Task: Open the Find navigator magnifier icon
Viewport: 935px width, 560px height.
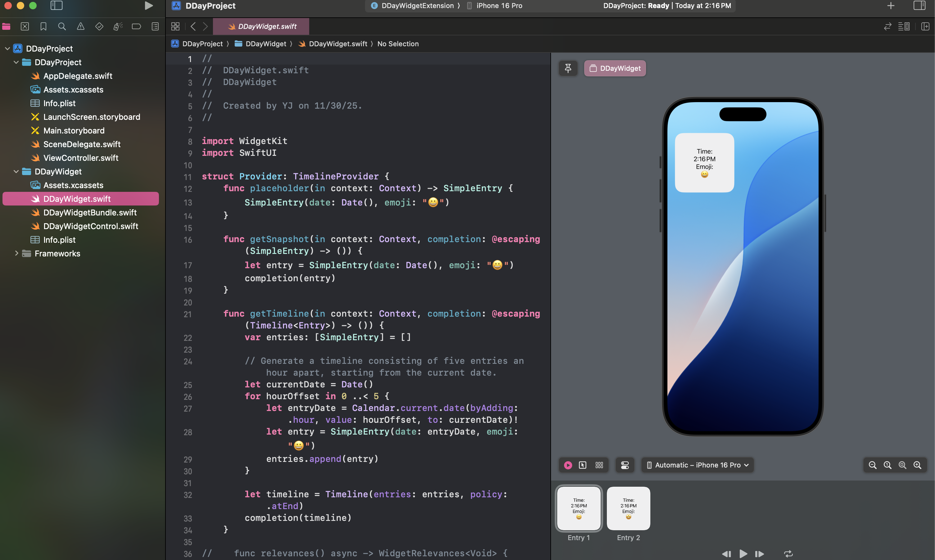Action: [x=62, y=26]
